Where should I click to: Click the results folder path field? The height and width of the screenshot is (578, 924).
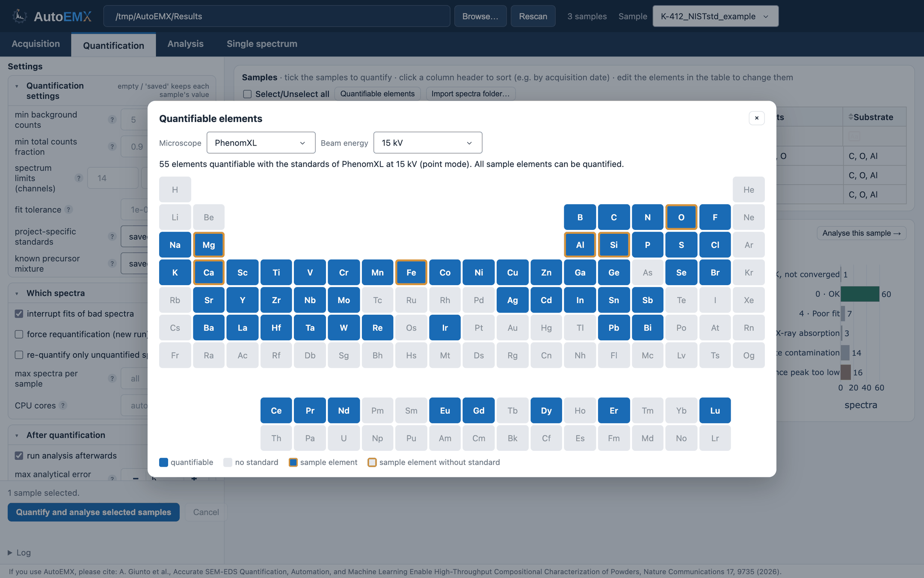tap(277, 16)
